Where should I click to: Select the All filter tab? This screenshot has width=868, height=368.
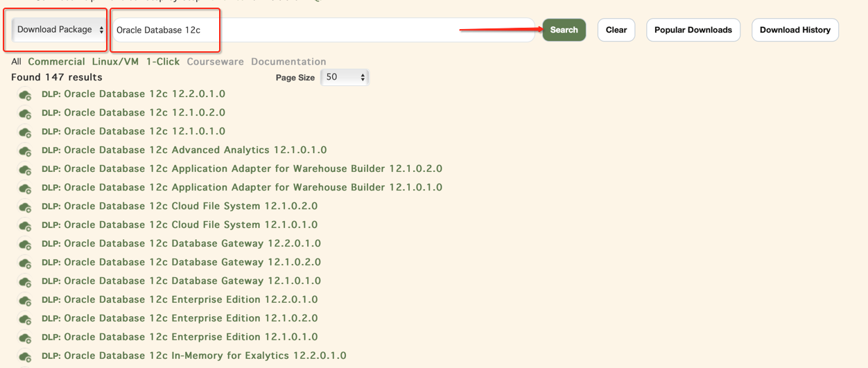click(16, 62)
